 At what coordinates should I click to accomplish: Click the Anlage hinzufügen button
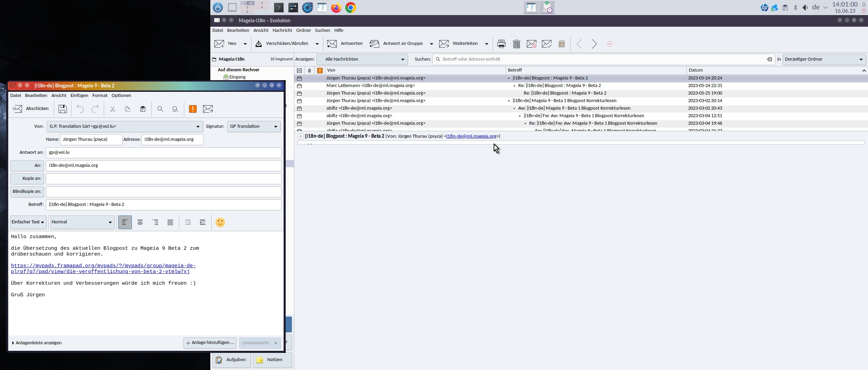[210, 343]
